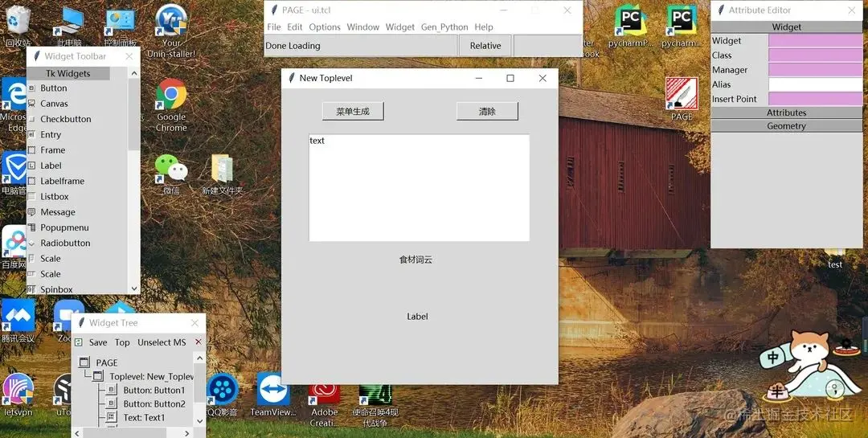
Task: Choose the Entry widget in Widget Toolbar
Action: 51,134
